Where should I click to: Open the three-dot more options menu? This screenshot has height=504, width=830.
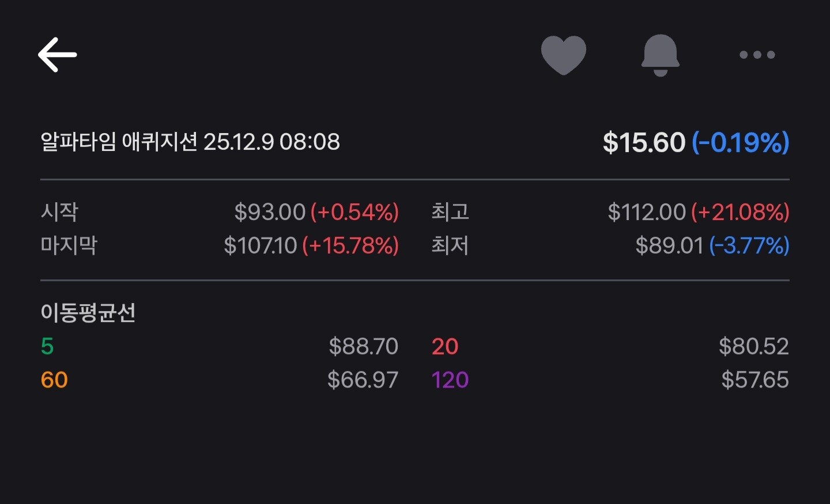pos(757,55)
